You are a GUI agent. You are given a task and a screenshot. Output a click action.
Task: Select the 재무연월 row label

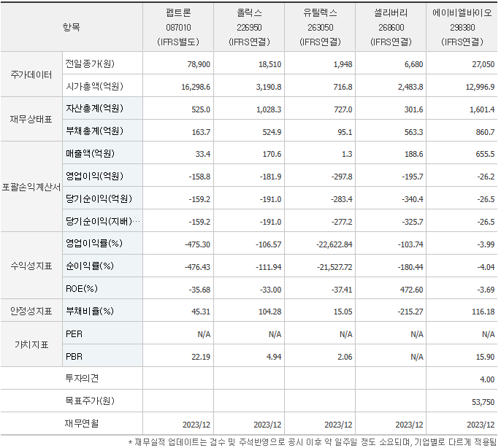click(x=82, y=423)
